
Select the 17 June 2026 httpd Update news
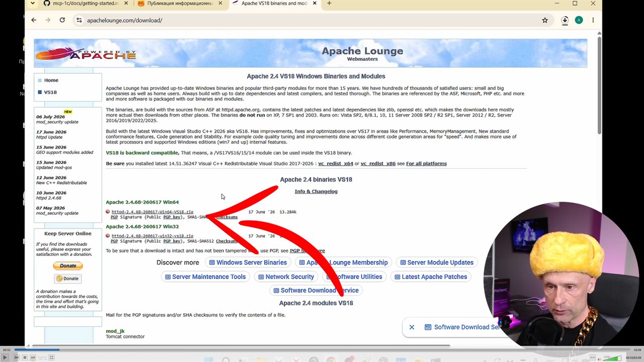point(51,134)
